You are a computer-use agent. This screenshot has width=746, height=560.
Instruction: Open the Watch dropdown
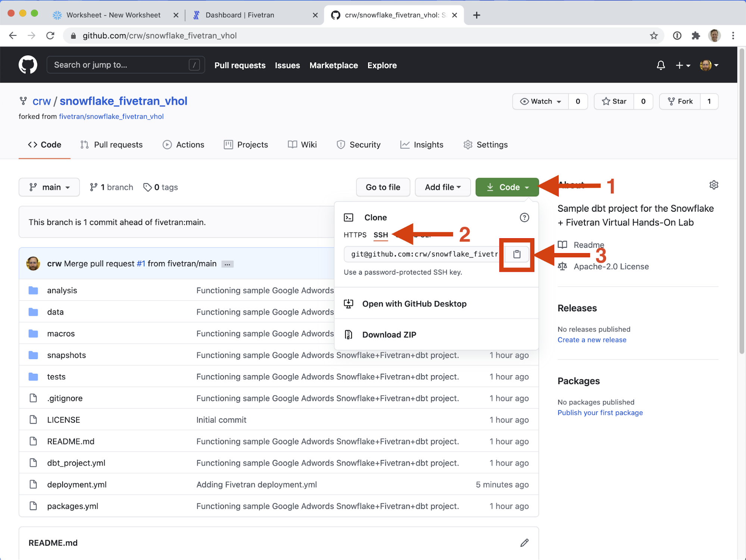pos(540,102)
